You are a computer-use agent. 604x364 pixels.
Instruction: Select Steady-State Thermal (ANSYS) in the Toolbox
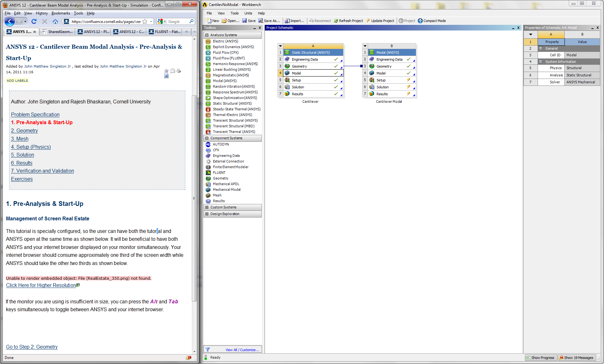(237, 109)
